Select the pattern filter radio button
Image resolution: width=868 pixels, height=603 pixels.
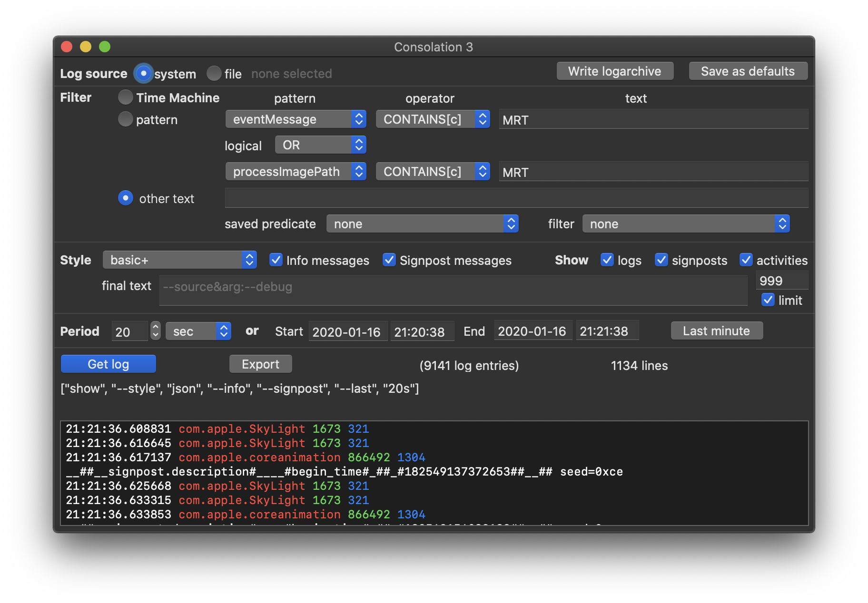point(126,119)
